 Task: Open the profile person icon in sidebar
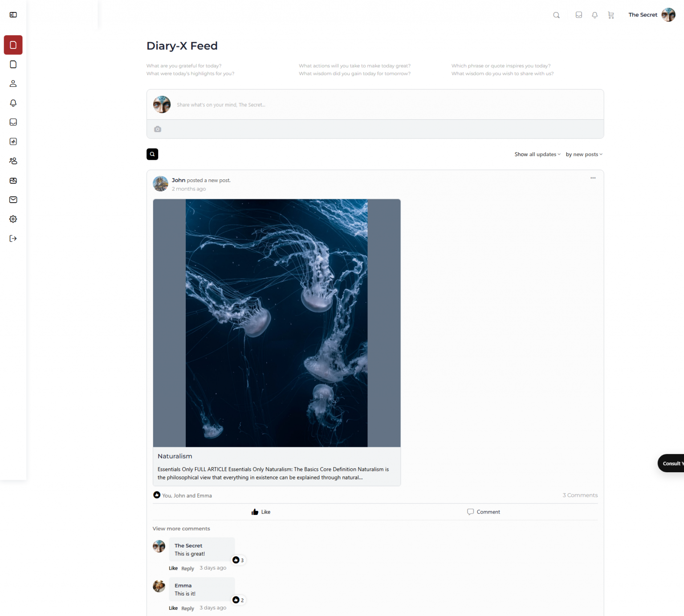click(13, 84)
